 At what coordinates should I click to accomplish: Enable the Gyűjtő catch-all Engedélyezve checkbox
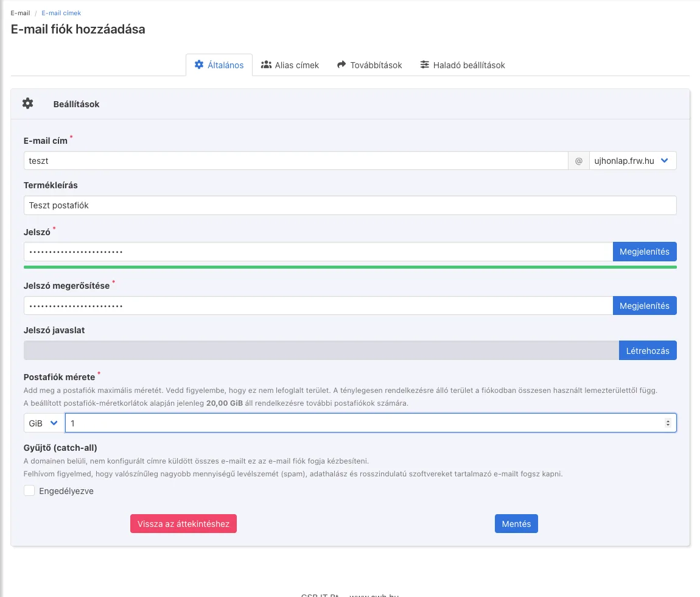coord(29,490)
